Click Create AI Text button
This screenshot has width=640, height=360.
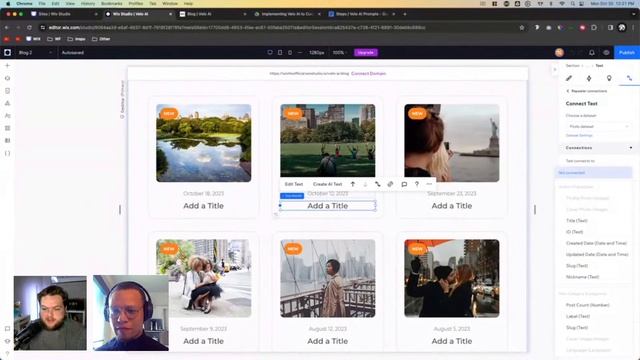pyautogui.click(x=327, y=184)
